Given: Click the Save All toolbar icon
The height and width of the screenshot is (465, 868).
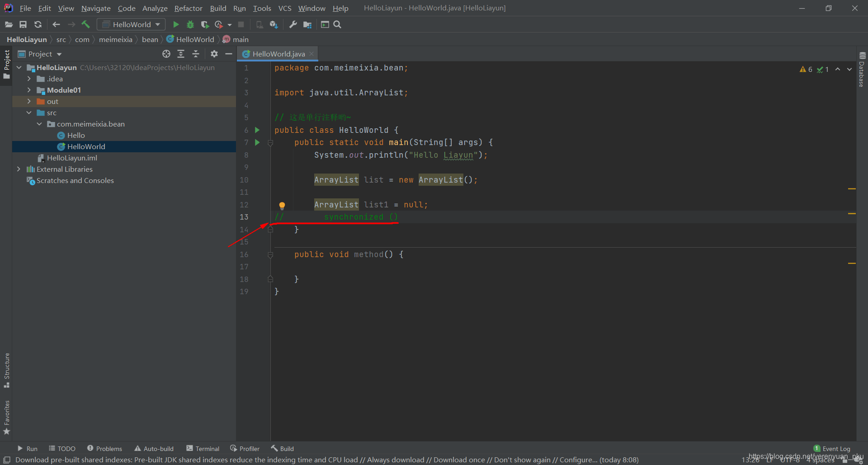Looking at the screenshot, I should coord(23,24).
